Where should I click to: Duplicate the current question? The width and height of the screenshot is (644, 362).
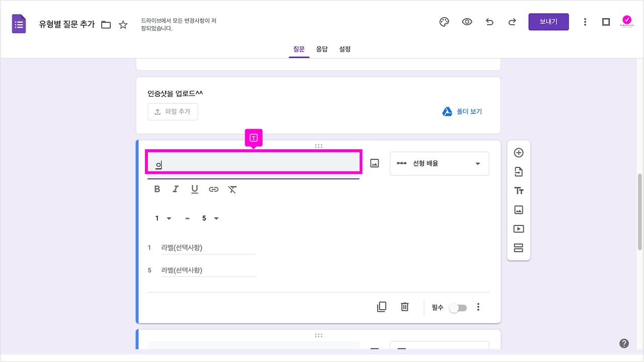pyautogui.click(x=382, y=307)
